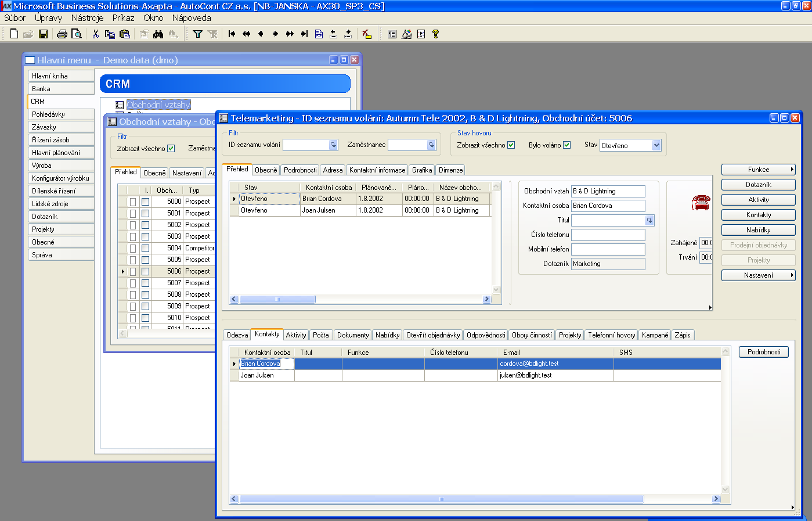Open the Dimenze tab
Viewport: 812px width, 521px height.
[450, 170]
